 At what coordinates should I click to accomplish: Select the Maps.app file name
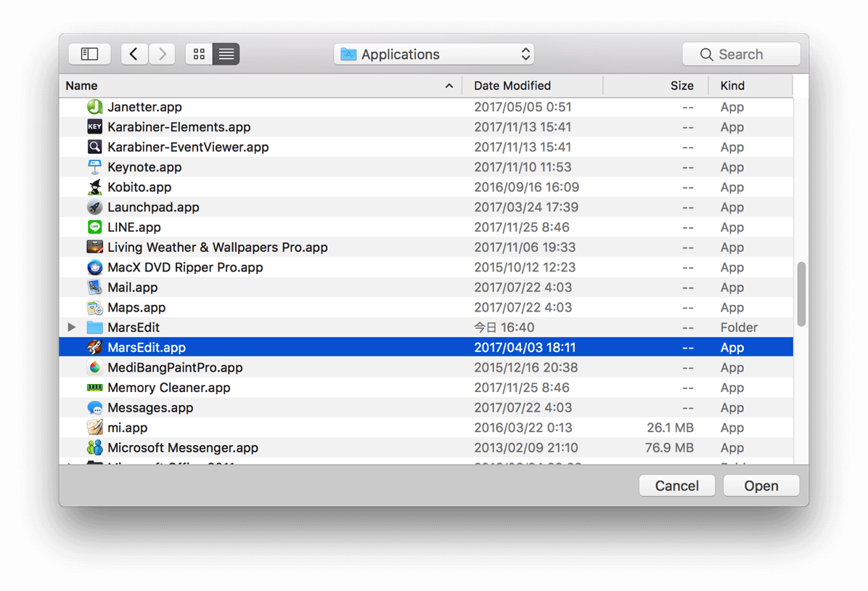point(136,307)
